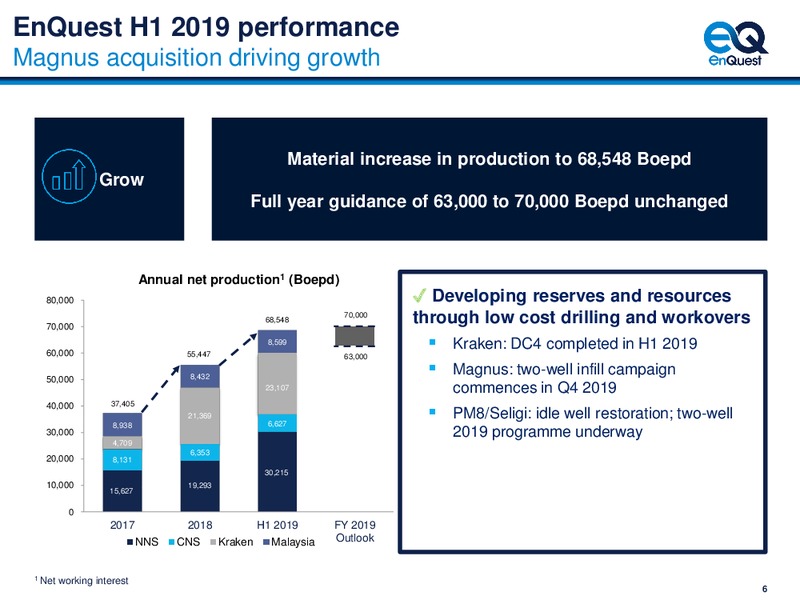Click the H1 2019 CNS segment labeled 6,627
Image resolution: width=800 pixels, height=600 pixels.
[277, 423]
